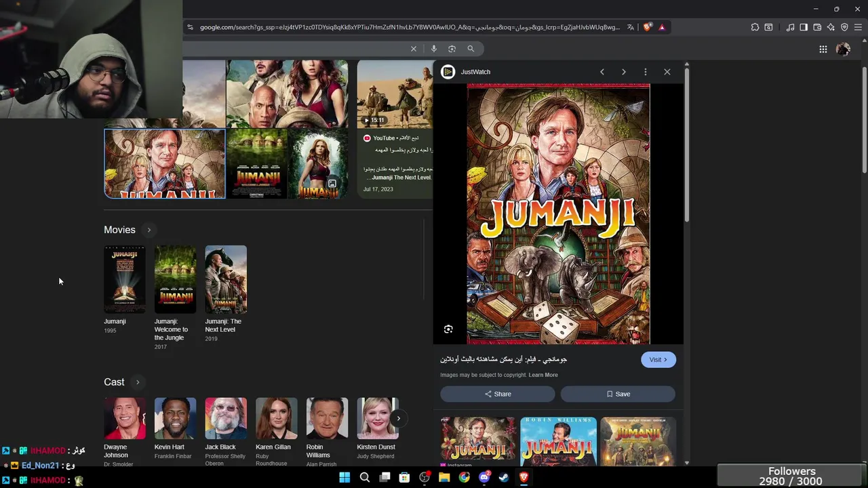Viewport: 868px width, 488px height.
Task: Open the Google account avatar
Action: 844,49
